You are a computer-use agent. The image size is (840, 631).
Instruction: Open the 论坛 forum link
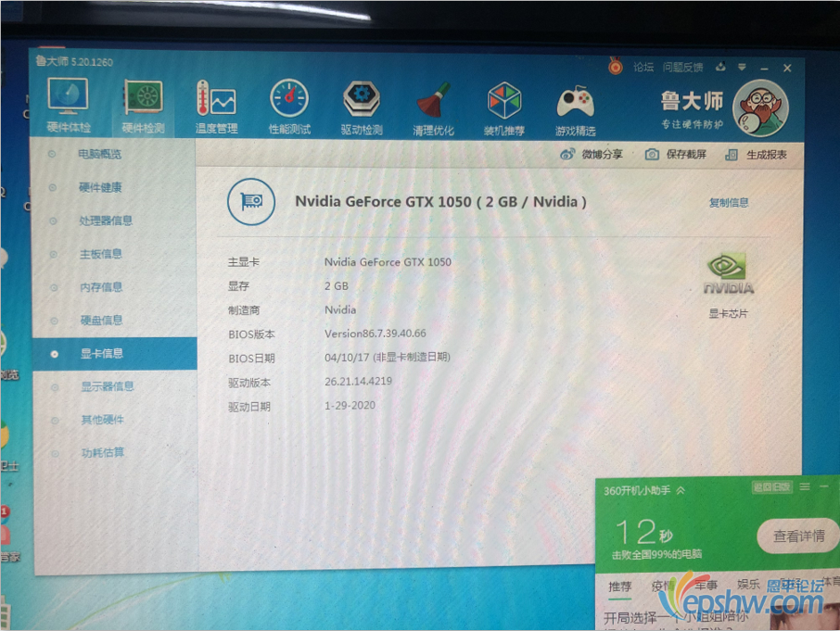click(x=643, y=67)
